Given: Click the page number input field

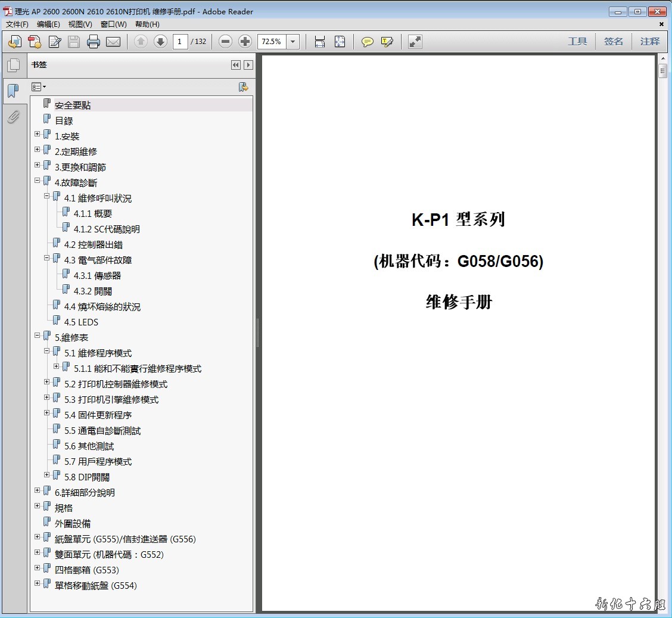Looking at the screenshot, I should [x=180, y=42].
